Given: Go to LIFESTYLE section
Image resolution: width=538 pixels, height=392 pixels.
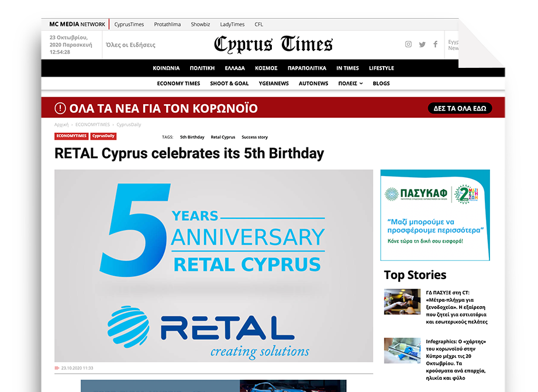Looking at the screenshot, I should click(x=381, y=68).
